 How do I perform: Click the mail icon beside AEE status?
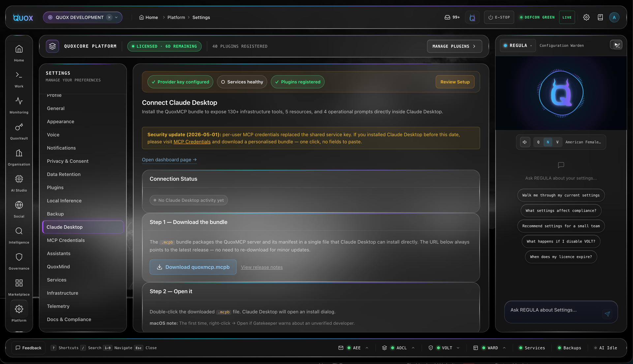(x=341, y=348)
